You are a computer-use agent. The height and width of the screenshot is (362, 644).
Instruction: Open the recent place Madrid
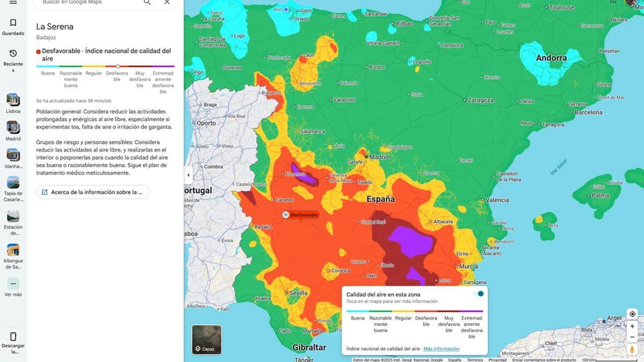click(13, 131)
